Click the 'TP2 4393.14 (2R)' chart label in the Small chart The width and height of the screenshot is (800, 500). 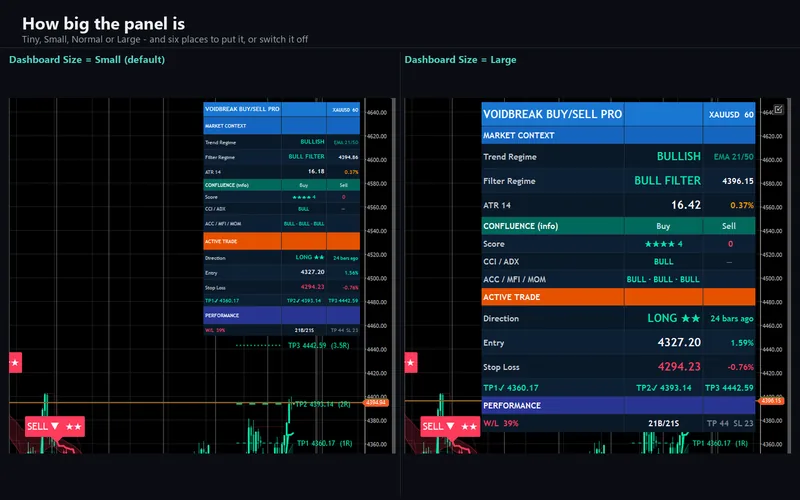(323, 405)
